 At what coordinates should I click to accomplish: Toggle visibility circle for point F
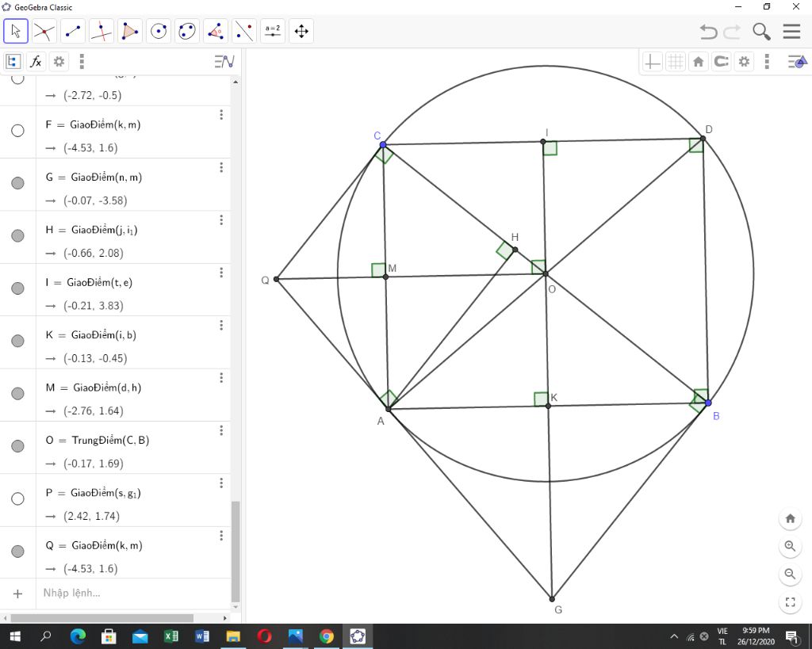[17, 131]
